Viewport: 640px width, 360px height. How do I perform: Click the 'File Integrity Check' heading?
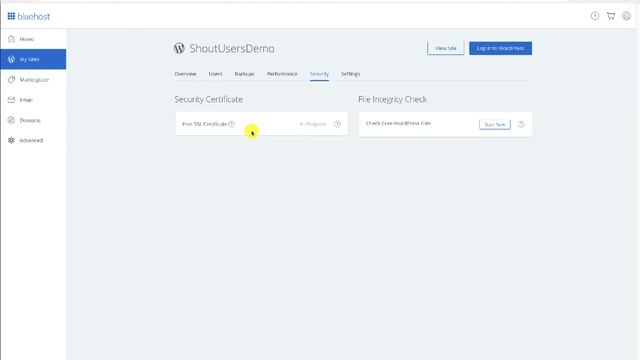[x=393, y=99]
